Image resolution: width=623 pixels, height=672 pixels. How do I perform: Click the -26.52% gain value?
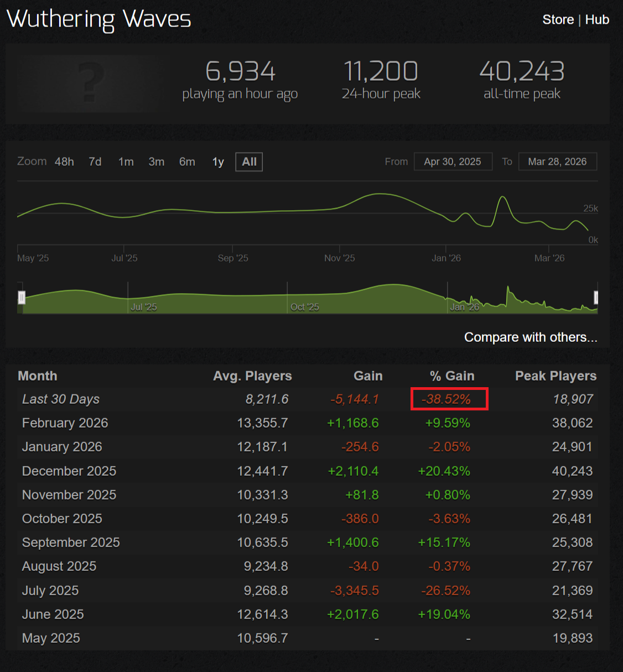pos(446,591)
